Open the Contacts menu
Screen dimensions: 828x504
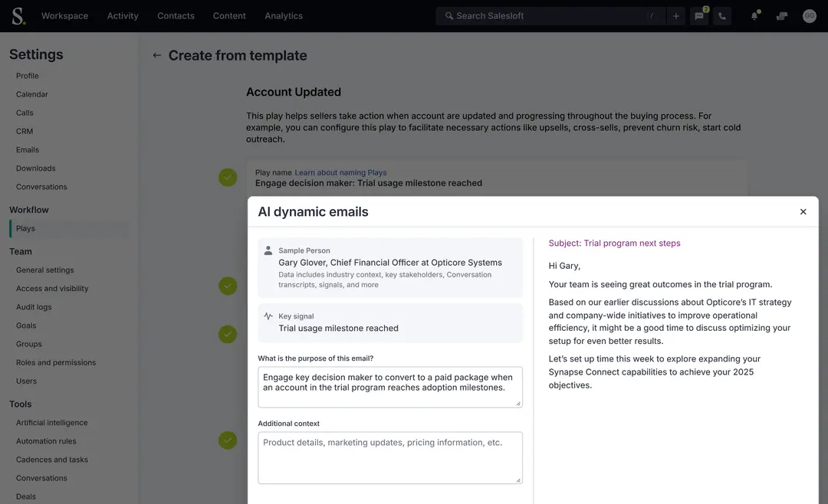pos(176,16)
